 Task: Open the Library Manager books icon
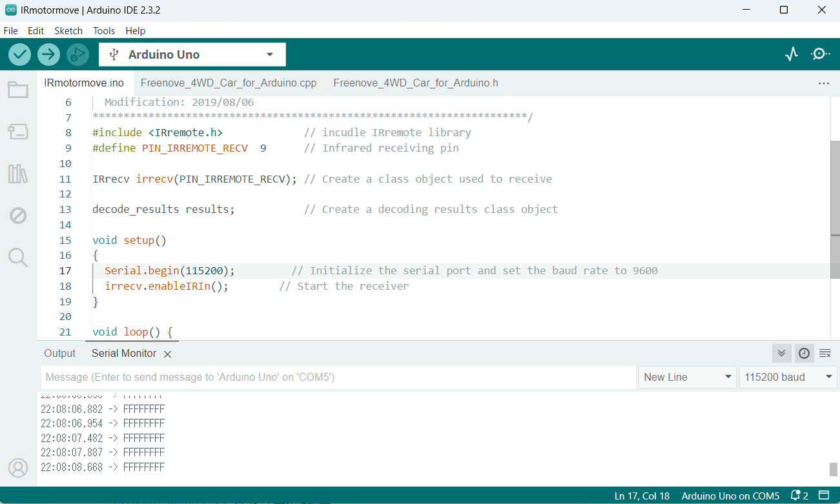18,174
